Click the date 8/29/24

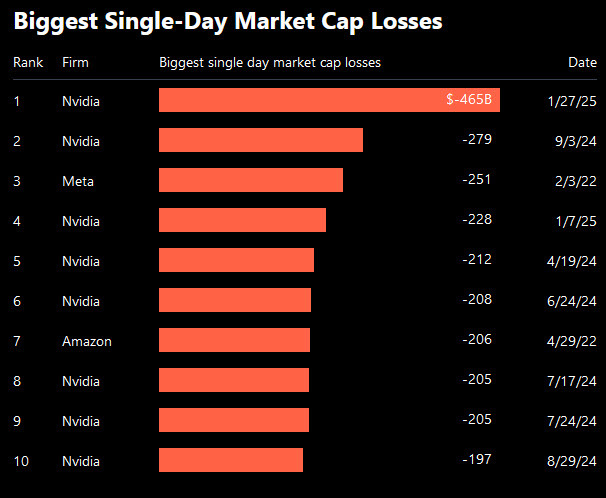(x=572, y=461)
